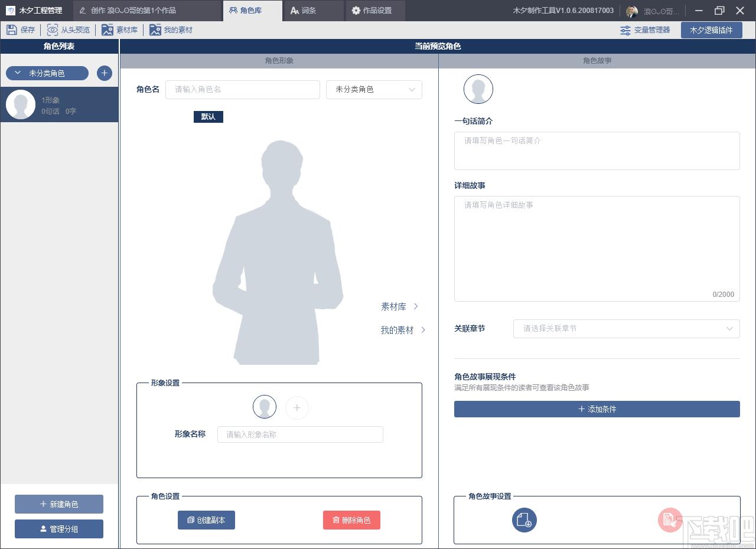The image size is (756, 549).
Task: Open the 关联章节 dropdown
Action: pyautogui.click(x=626, y=329)
